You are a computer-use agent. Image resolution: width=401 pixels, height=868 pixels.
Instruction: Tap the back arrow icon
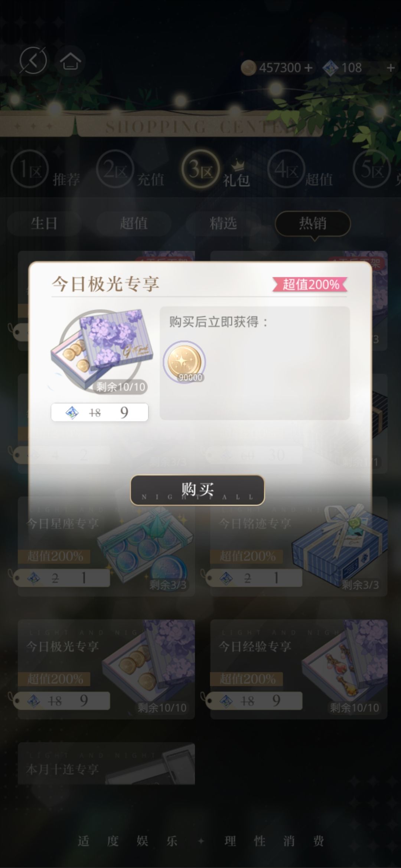33,60
